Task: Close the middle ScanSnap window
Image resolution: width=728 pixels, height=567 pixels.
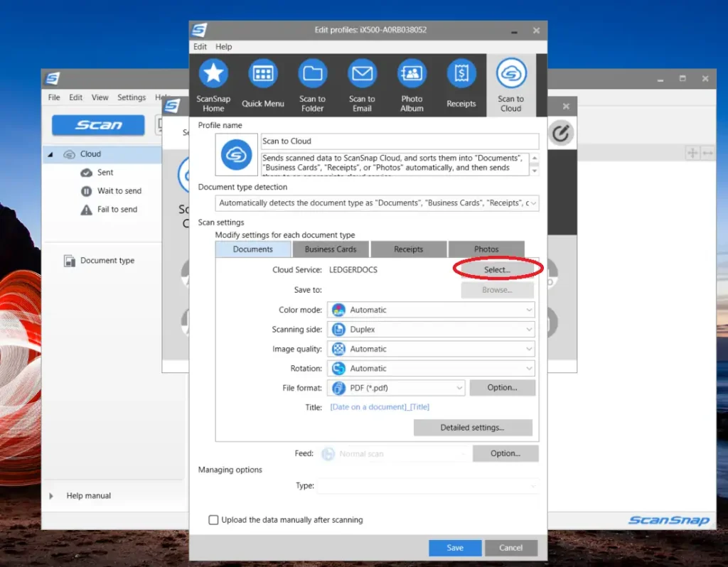Action: (566, 107)
